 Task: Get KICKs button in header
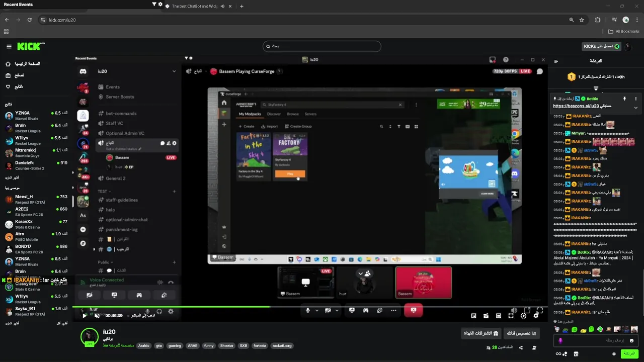[x=601, y=46]
